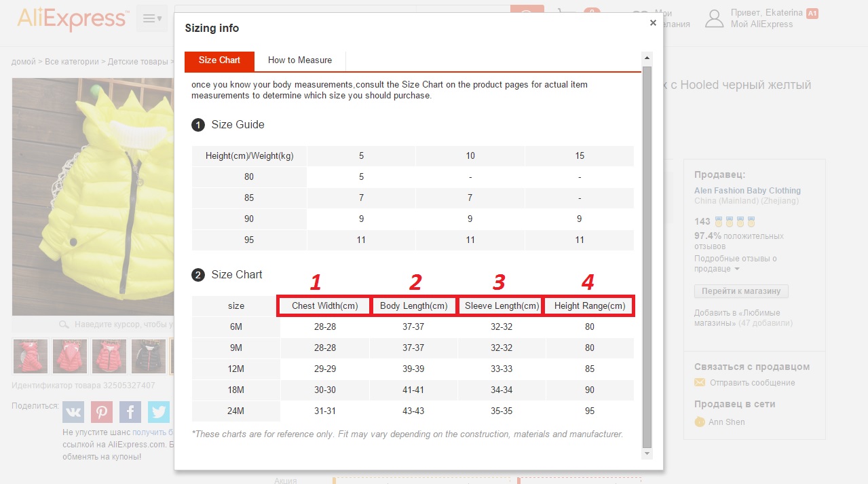Close the Sizing info dialog
This screenshot has width=868, height=484.
[x=653, y=22]
